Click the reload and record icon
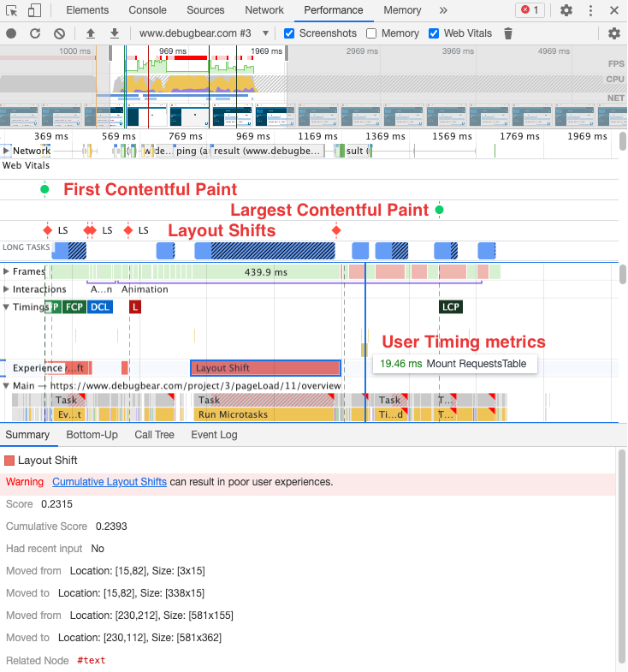 35,33
